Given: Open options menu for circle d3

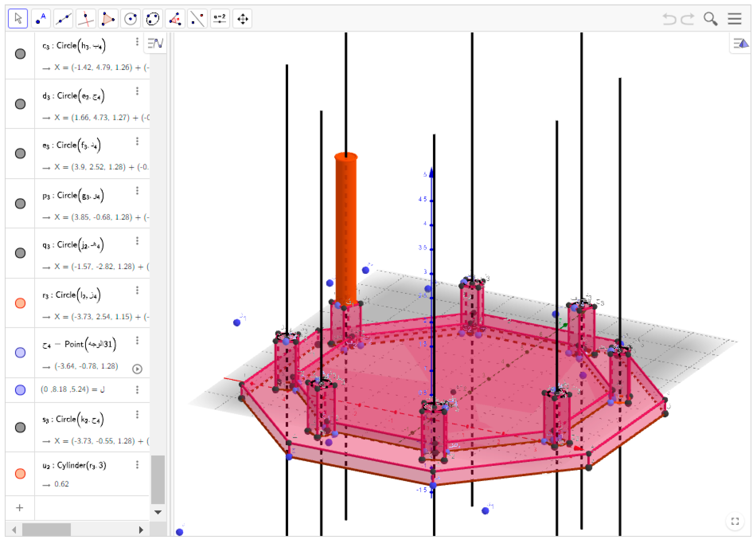Looking at the screenshot, I should tap(137, 91).
